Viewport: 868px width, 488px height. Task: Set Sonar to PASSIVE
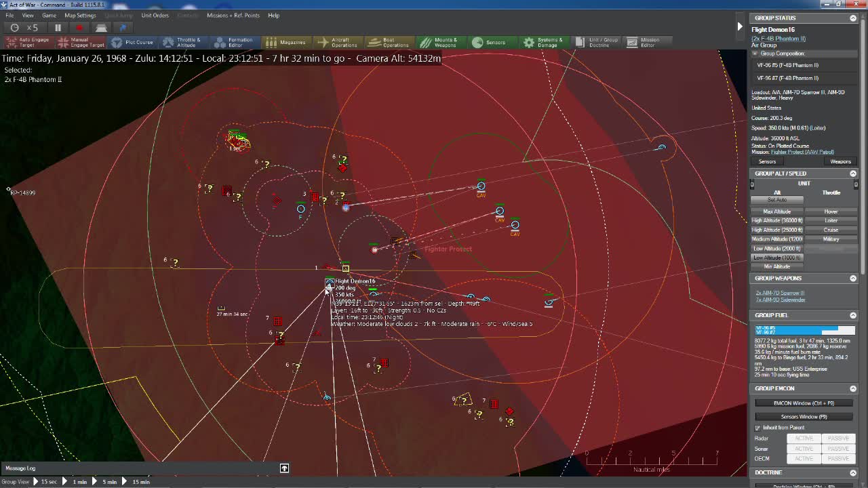pos(838,449)
